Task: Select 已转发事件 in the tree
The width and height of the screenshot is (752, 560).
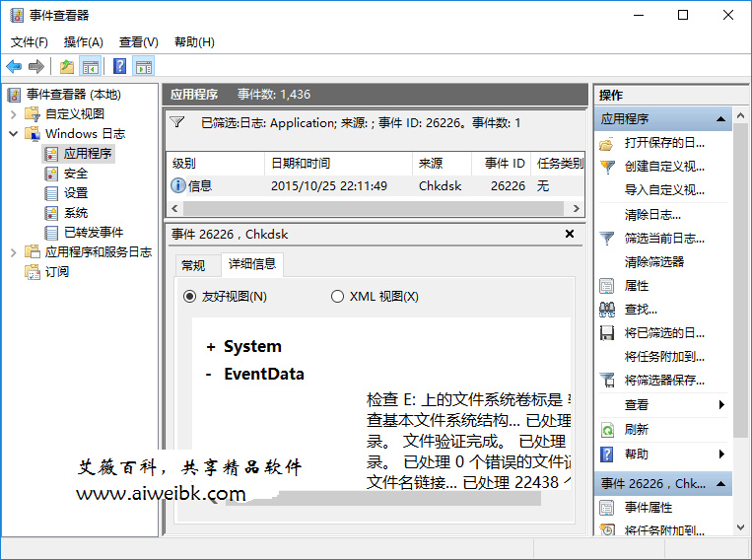Action: click(94, 233)
